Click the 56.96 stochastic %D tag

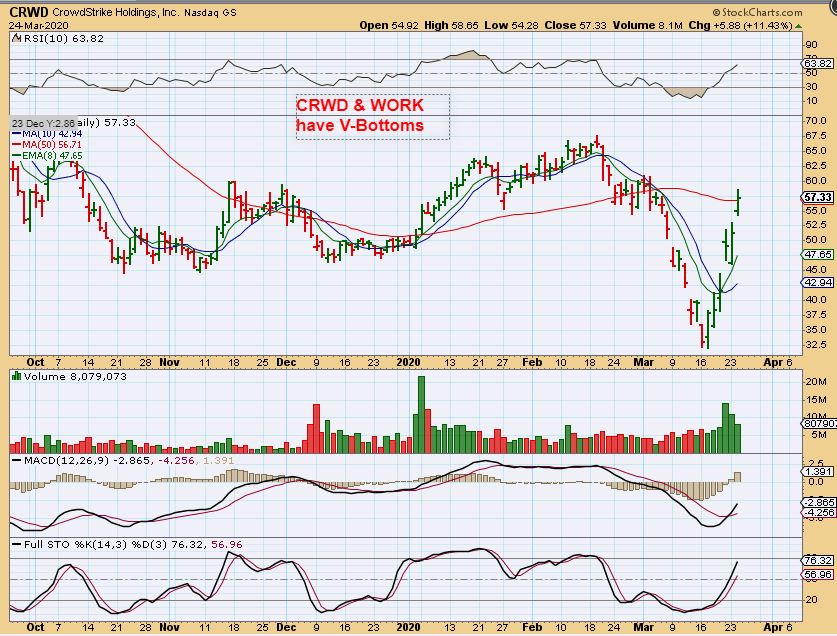pos(817,575)
